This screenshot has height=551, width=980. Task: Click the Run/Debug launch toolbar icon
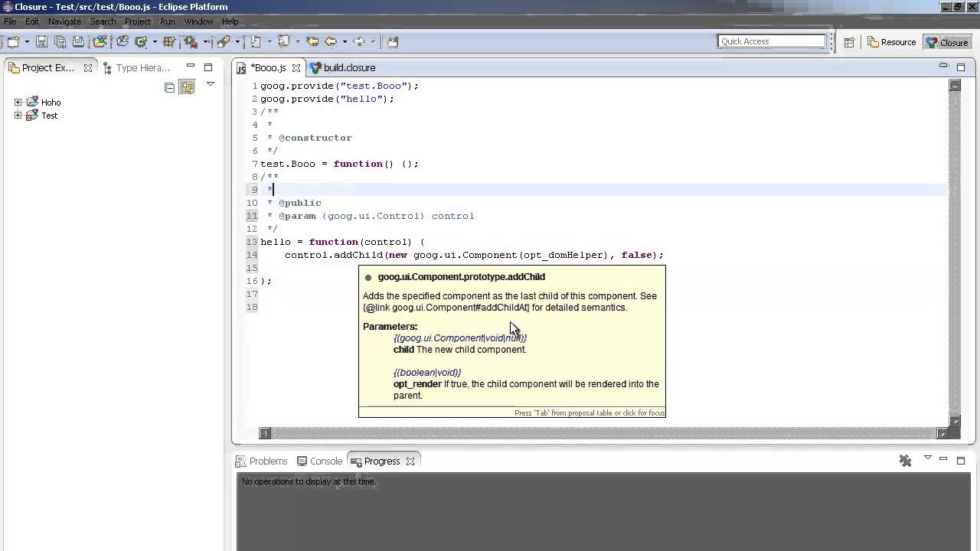pyautogui.click(x=191, y=42)
